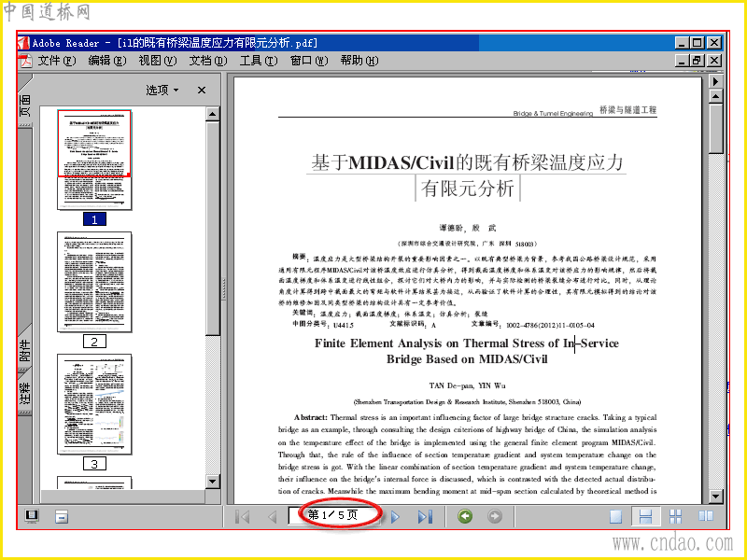747x560 pixels.
Task: Go to the first page arrow
Action: pyautogui.click(x=243, y=517)
